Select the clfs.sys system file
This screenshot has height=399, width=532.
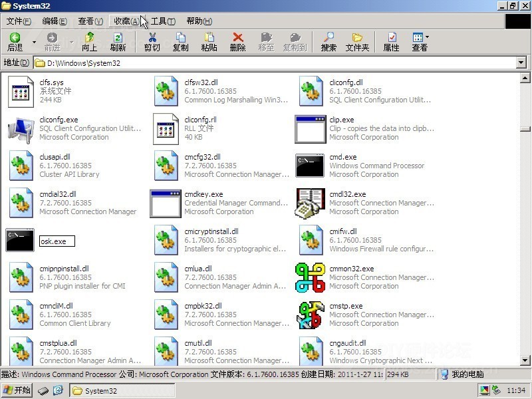(x=40, y=91)
